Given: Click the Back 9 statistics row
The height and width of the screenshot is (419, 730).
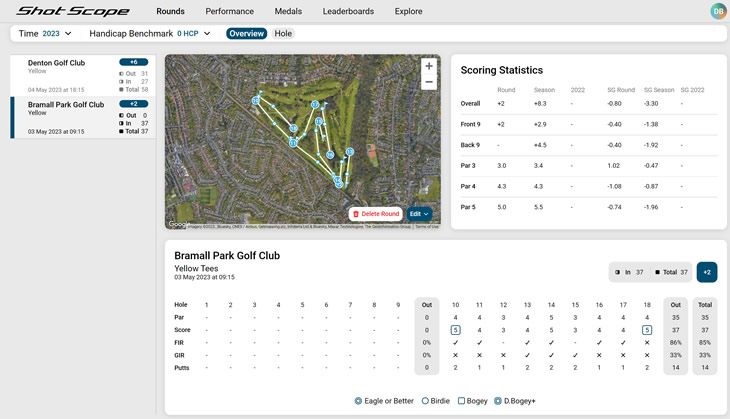Looking at the screenshot, I should tap(588, 145).
